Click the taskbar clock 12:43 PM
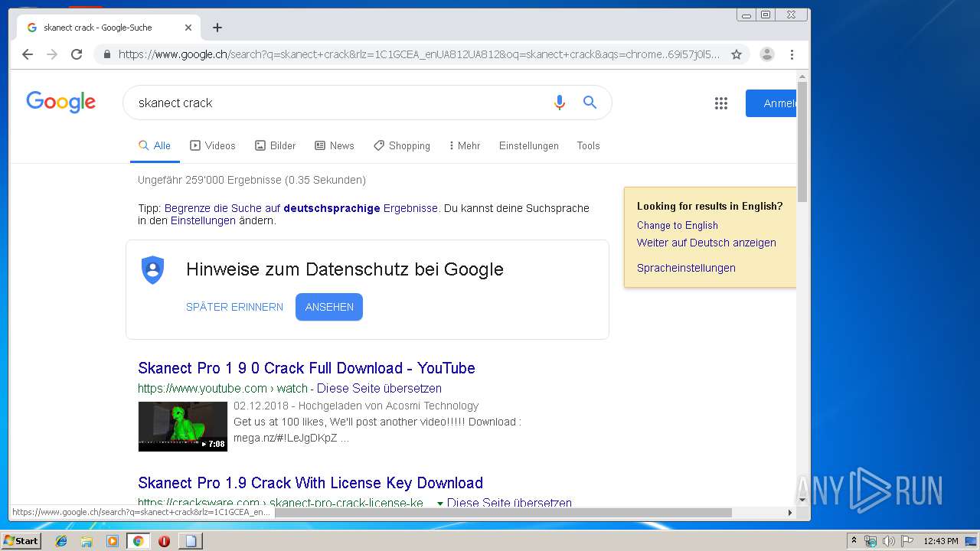 [941, 541]
